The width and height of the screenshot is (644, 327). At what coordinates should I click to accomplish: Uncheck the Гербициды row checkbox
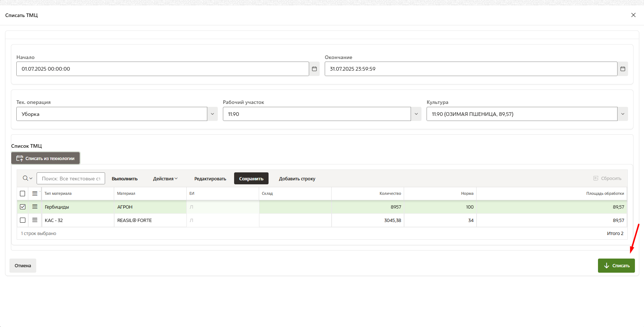22,207
